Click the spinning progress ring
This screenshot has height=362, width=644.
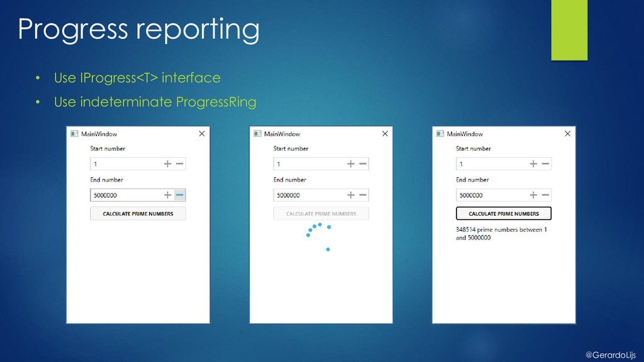[x=319, y=237]
